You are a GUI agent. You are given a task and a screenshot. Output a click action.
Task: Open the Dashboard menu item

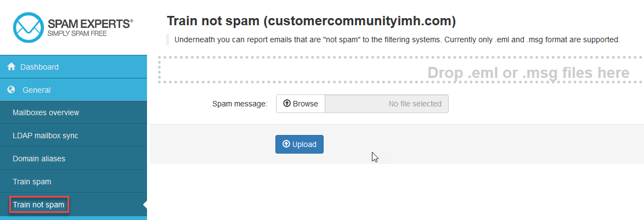pyautogui.click(x=39, y=67)
